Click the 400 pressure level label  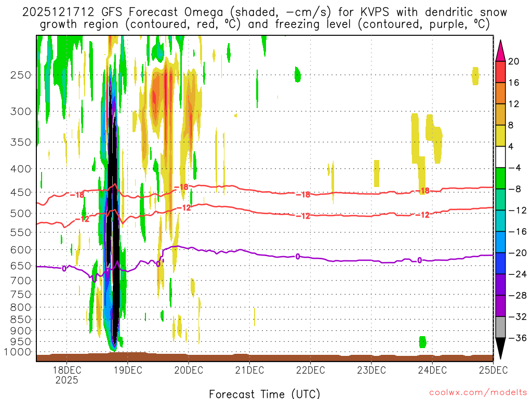[21, 169]
